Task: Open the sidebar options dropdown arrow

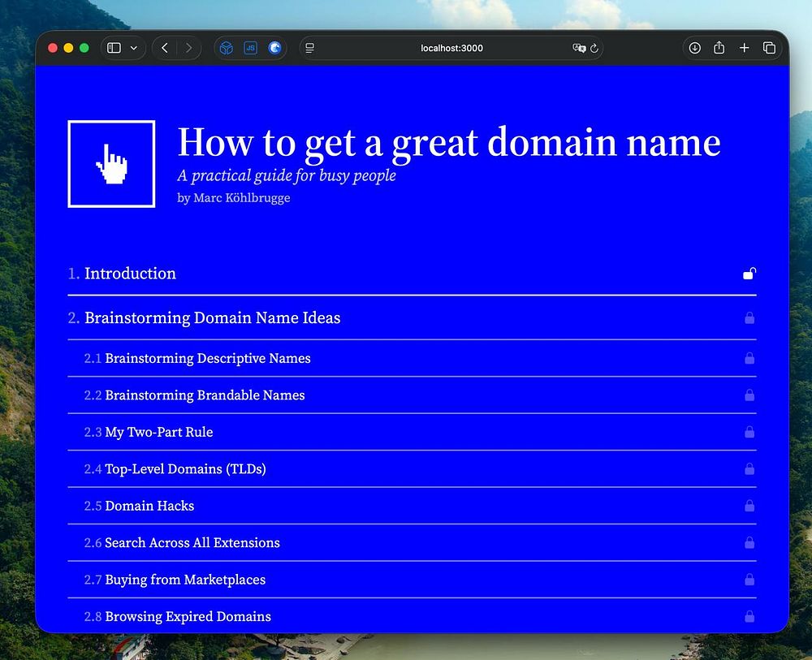Action: 134,48
